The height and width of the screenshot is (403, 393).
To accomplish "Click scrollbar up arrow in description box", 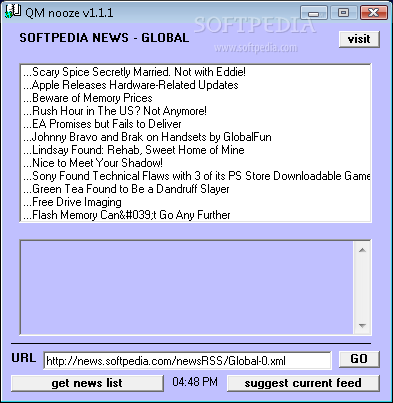I will pos(362,250).
